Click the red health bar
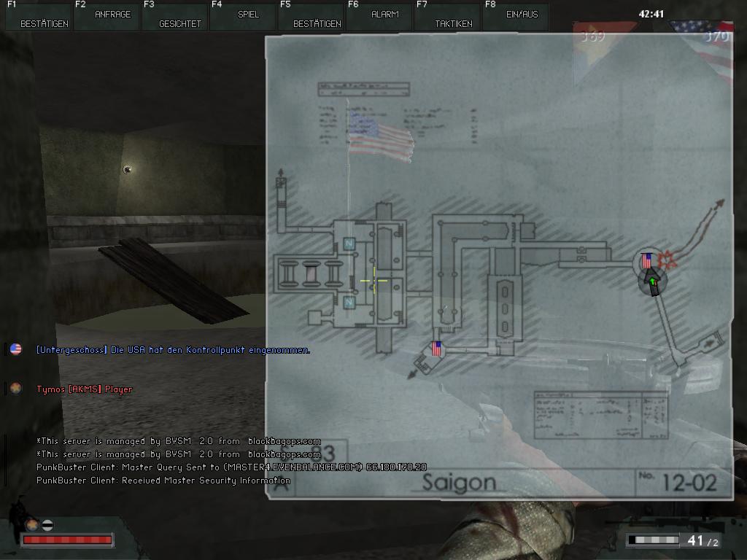Image resolution: width=747 pixels, height=560 pixels. pos(67,540)
